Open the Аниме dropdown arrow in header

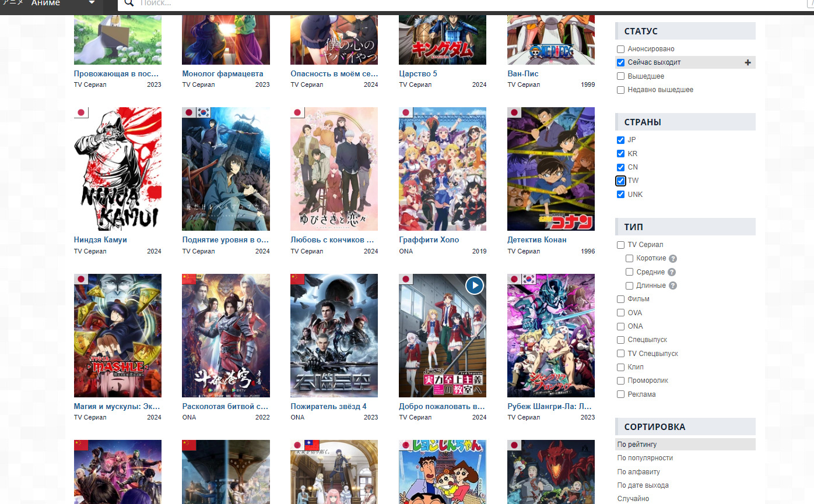point(92,3)
